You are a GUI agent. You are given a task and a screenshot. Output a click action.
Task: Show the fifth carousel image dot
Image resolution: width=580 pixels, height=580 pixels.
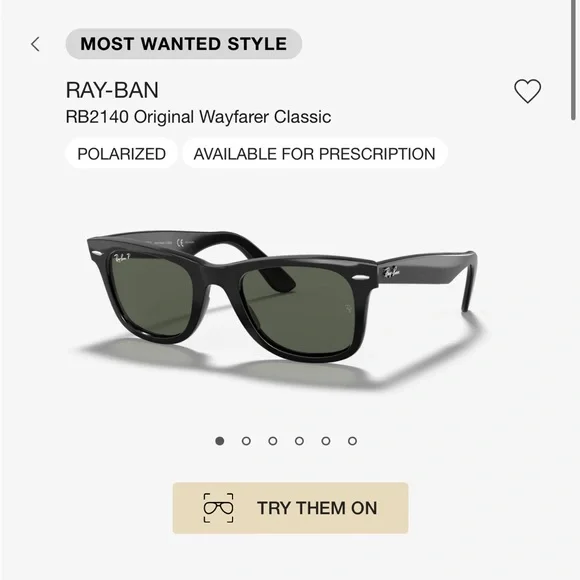(326, 441)
